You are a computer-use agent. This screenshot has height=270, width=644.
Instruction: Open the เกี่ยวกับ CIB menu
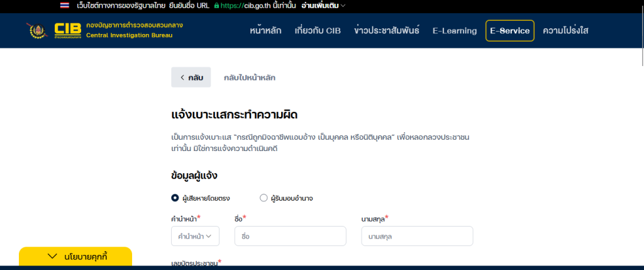pyautogui.click(x=318, y=31)
